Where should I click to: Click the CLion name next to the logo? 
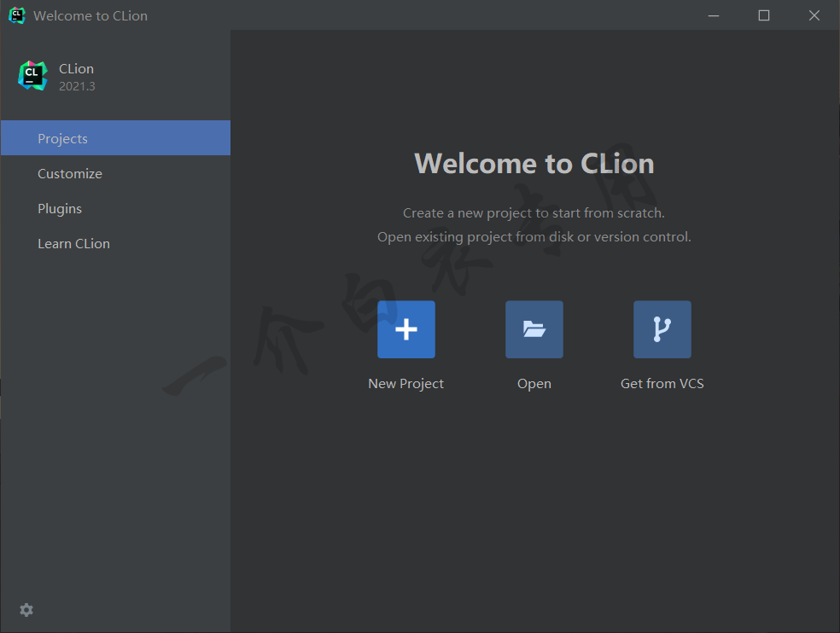(x=76, y=69)
